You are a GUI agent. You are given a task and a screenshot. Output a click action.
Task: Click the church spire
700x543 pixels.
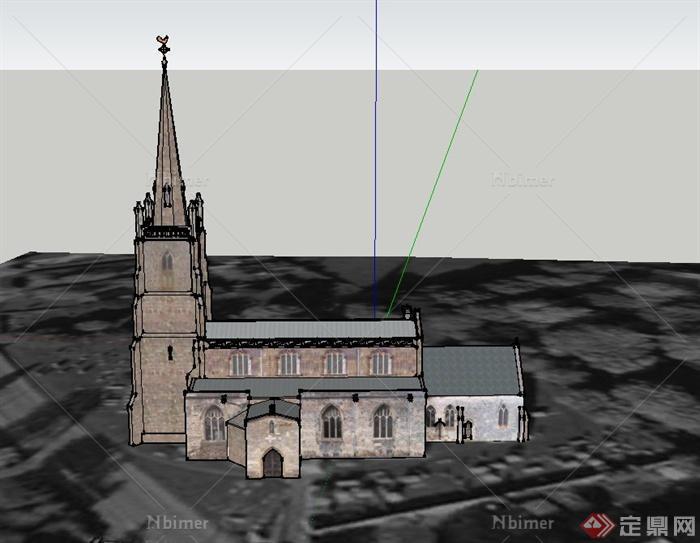pyautogui.click(x=168, y=147)
